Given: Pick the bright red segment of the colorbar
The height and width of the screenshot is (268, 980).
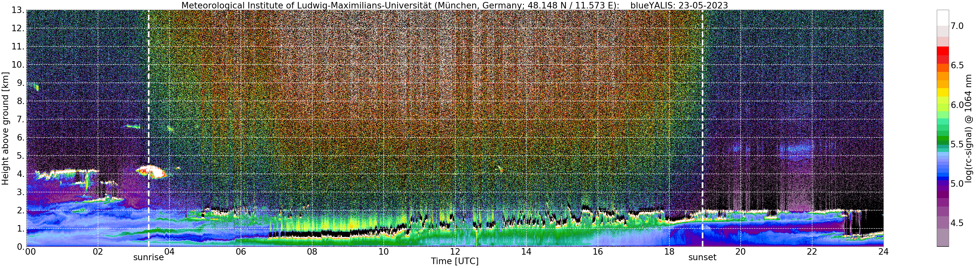Looking at the screenshot, I should [943, 51].
